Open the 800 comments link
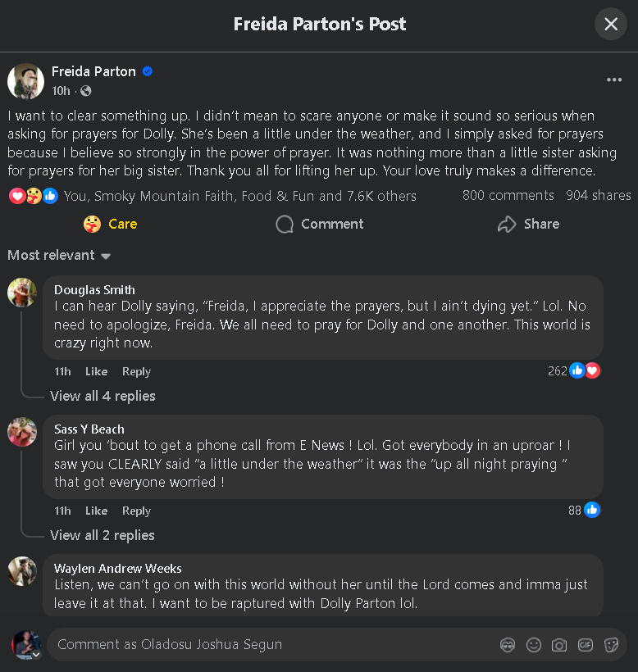 508,195
